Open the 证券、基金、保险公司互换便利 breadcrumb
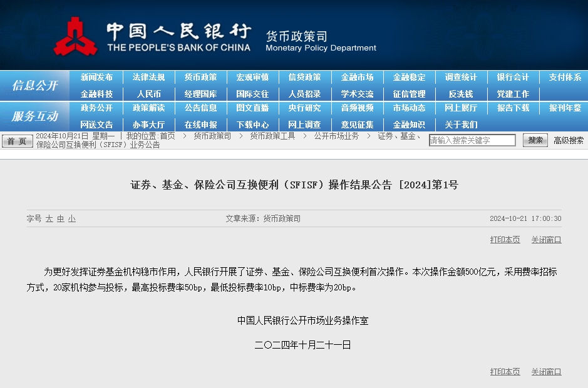 coord(399,136)
